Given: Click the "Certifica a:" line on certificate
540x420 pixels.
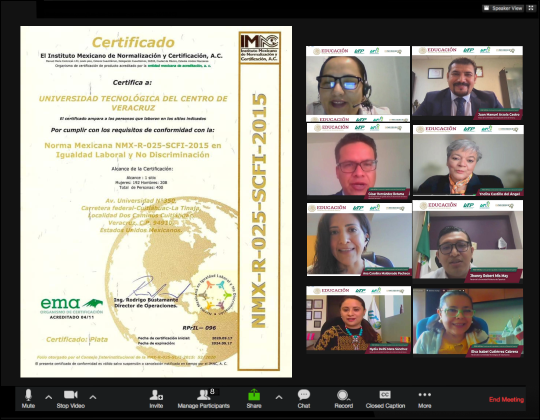Looking at the screenshot, I should click(133, 83).
